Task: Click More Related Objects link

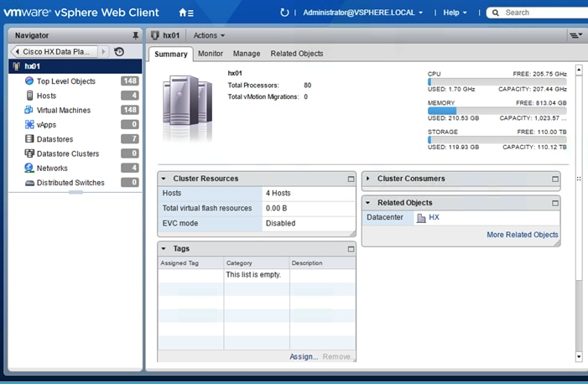Action: (x=523, y=235)
